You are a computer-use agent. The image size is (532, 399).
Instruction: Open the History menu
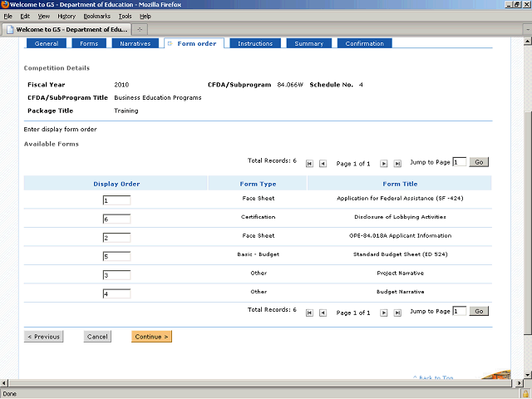click(66, 16)
